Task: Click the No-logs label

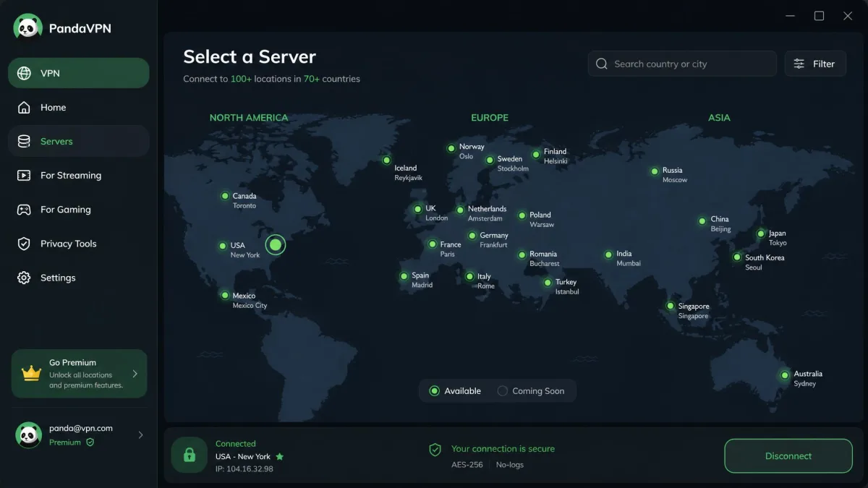Action: (x=510, y=465)
